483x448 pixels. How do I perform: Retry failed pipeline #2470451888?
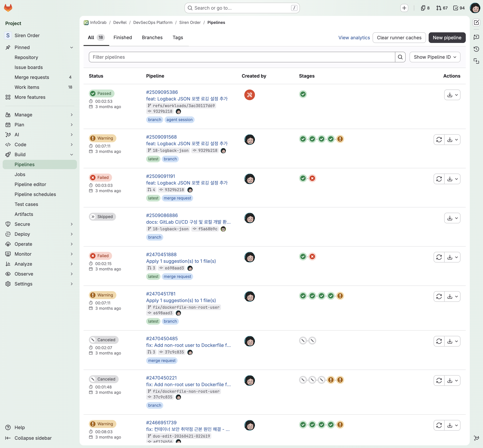click(439, 257)
